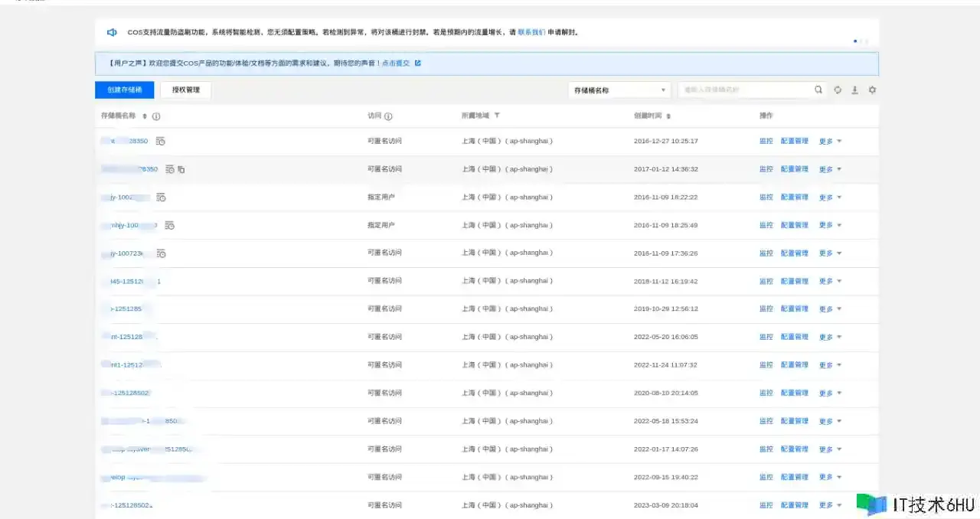Click the 所属地域 filter funnel icon
The image size is (980, 519).
tap(497, 116)
